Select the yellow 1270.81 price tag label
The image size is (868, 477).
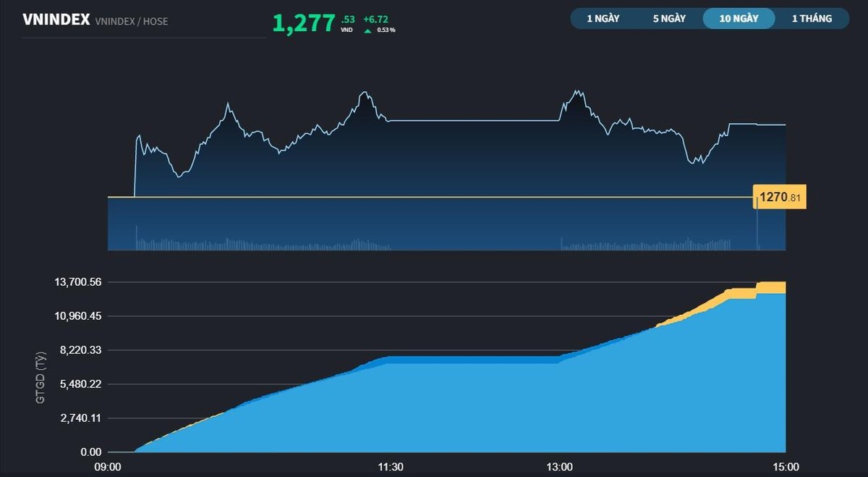point(780,195)
